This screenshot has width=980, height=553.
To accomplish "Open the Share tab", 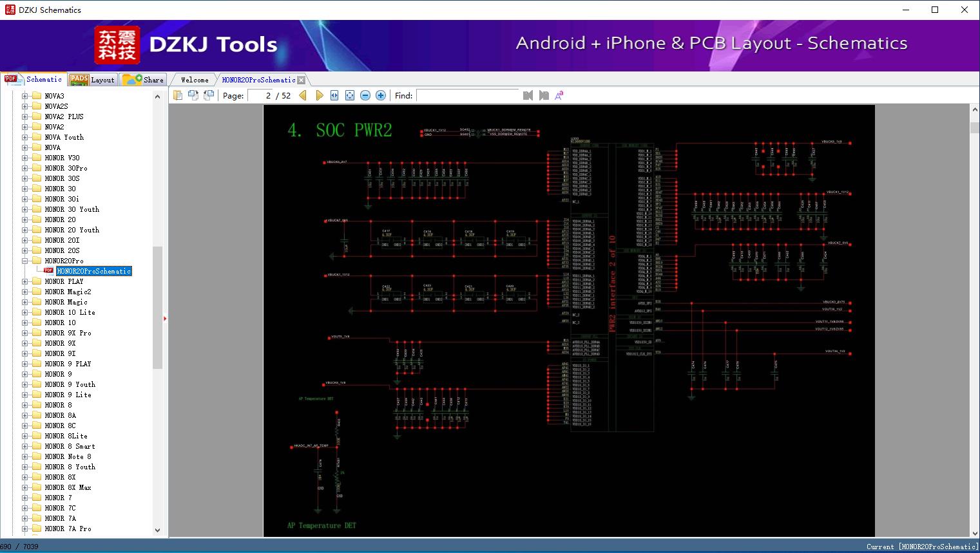I will [x=144, y=80].
